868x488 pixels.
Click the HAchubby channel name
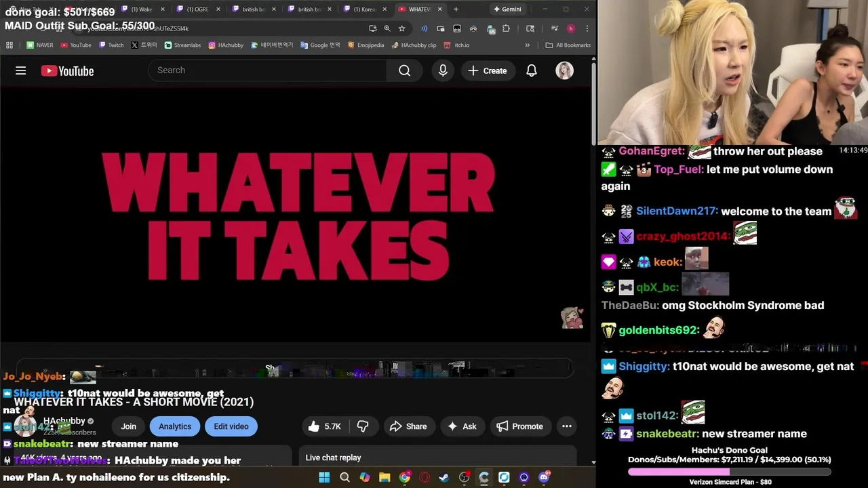point(64,421)
